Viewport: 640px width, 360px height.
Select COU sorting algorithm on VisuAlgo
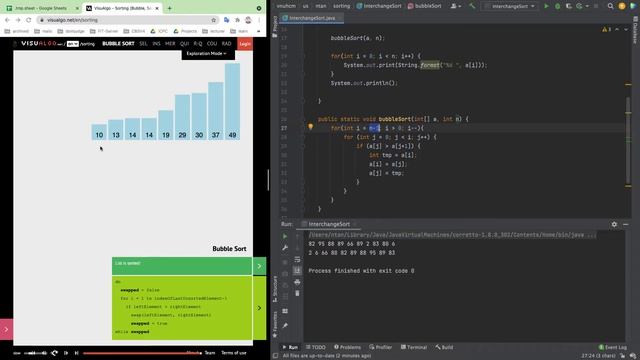[212, 44]
